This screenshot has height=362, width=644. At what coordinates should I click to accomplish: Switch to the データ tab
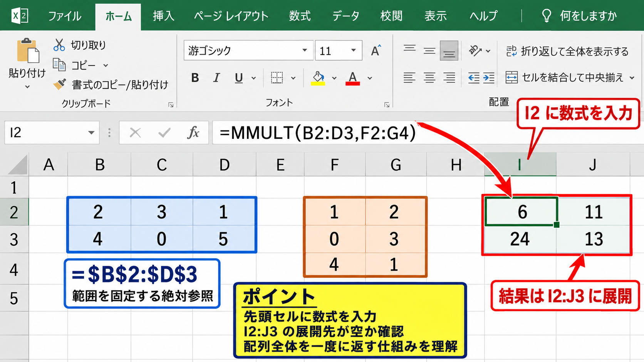pos(345,16)
